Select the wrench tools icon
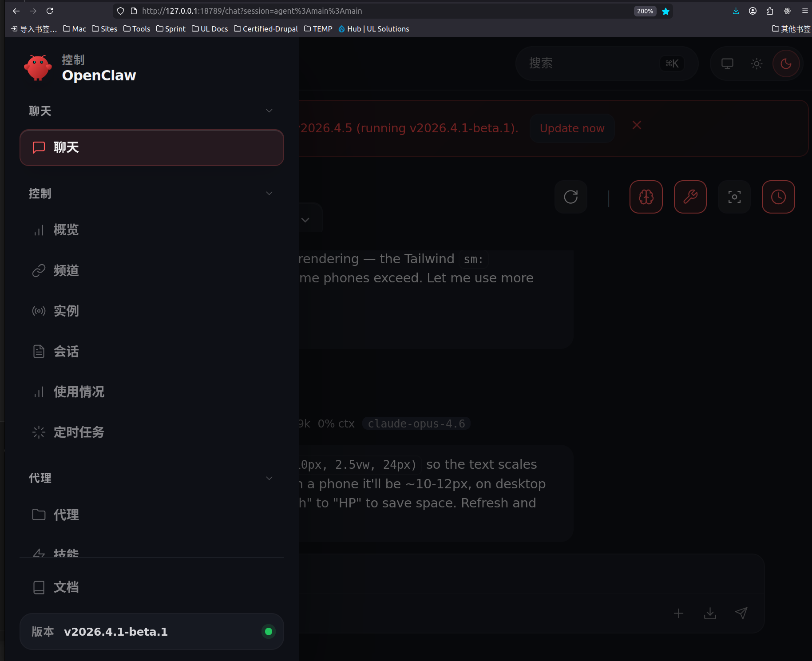Image resolution: width=812 pixels, height=661 pixels. (690, 197)
